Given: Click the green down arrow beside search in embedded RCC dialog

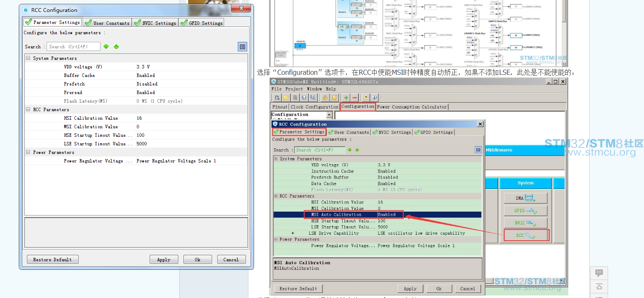Looking at the screenshot, I should [350, 150].
